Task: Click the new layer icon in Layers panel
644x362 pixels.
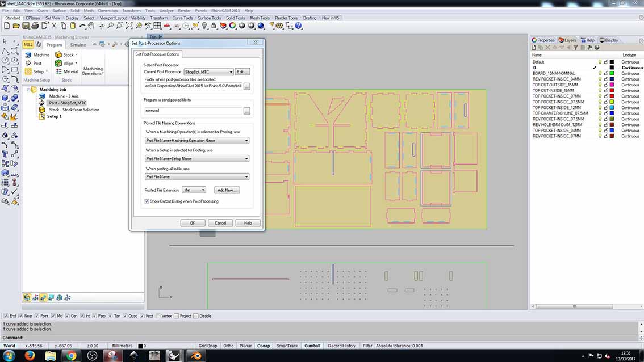Action: [x=534, y=48]
